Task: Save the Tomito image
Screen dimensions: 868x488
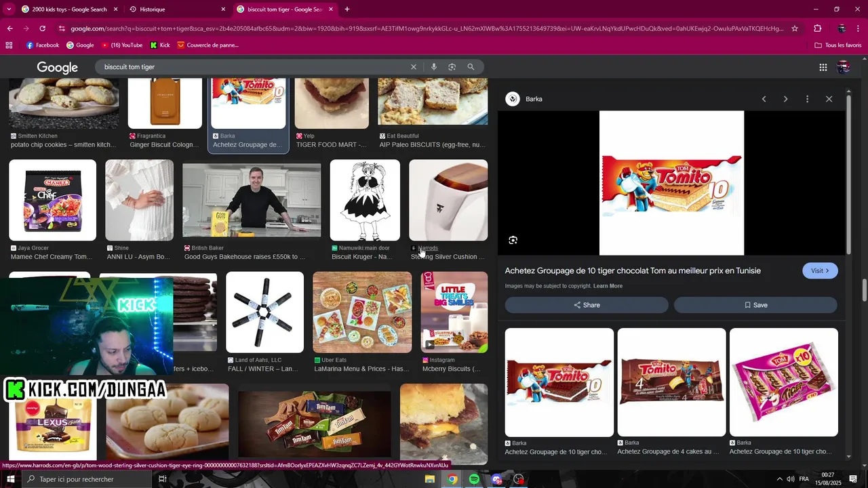Action: click(x=755, y=305)
